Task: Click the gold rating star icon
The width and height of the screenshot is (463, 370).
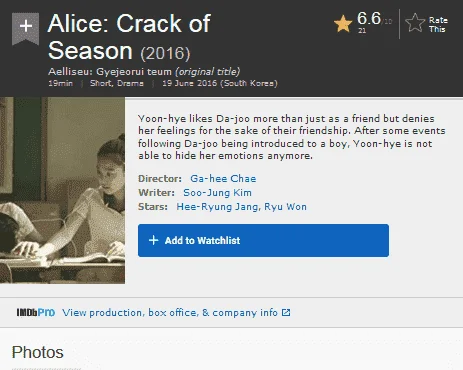Action: click(343, 24)
